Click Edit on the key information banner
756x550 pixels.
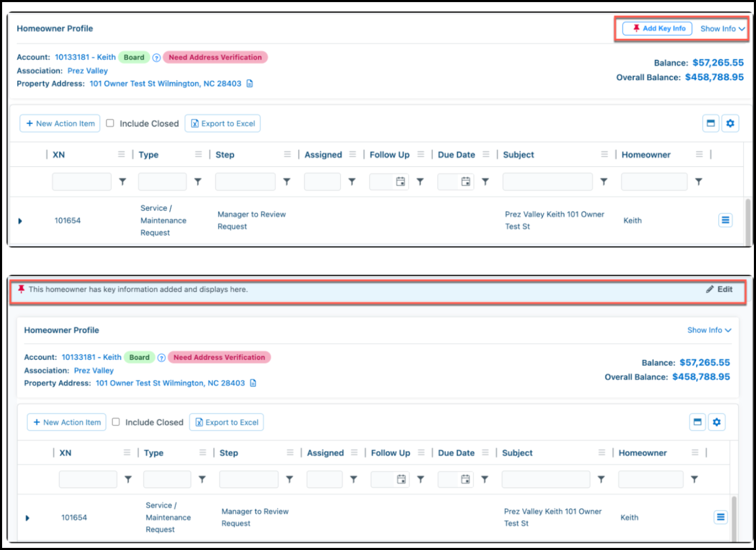pyautogui.click(x=719, y=289)
